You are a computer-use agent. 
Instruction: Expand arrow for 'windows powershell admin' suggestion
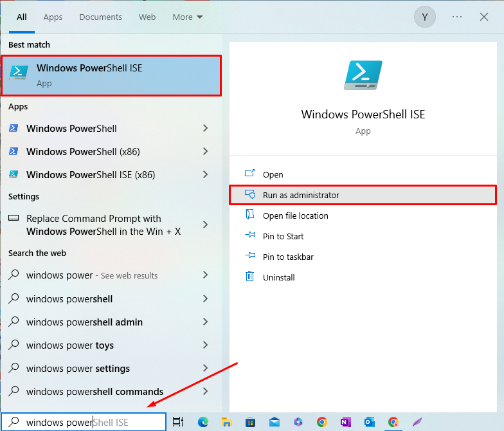click(206, 322)
